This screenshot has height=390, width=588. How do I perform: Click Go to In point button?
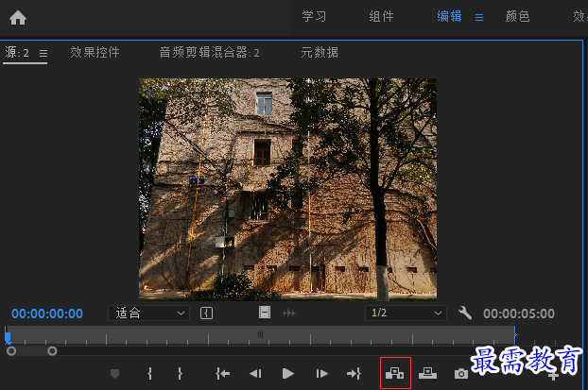point(223,374)
